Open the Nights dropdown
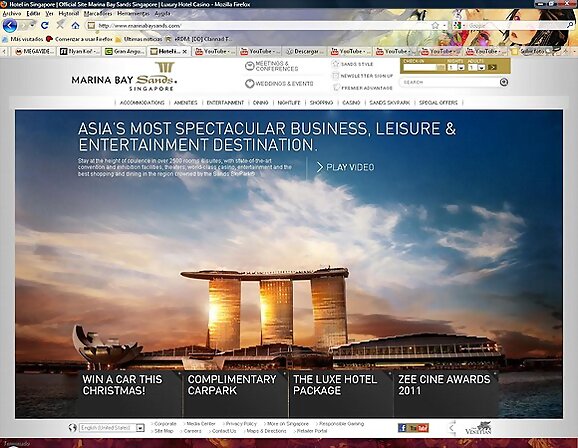 point(456,67)
